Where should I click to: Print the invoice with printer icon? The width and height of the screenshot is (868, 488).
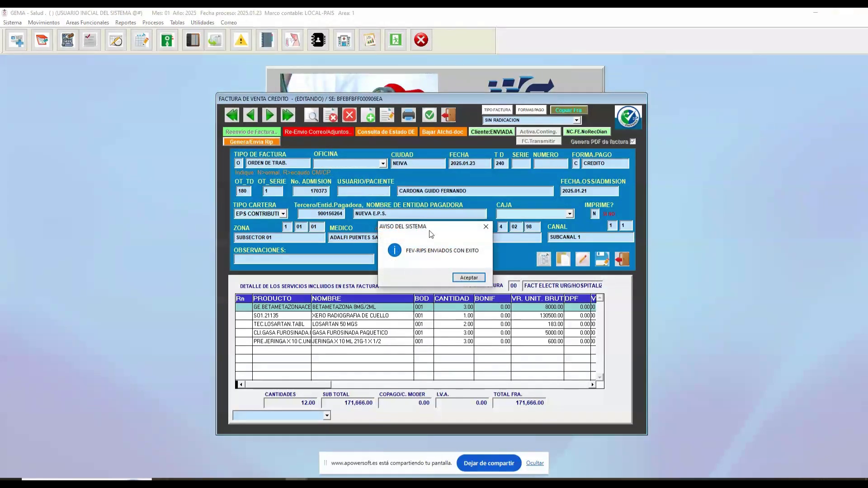click(x=409, y=115)
